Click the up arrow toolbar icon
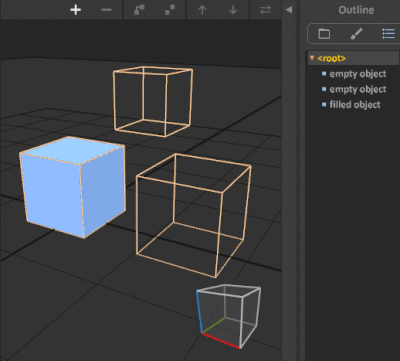This screenshot has height=361, width=400. click(x=202, y=10)
